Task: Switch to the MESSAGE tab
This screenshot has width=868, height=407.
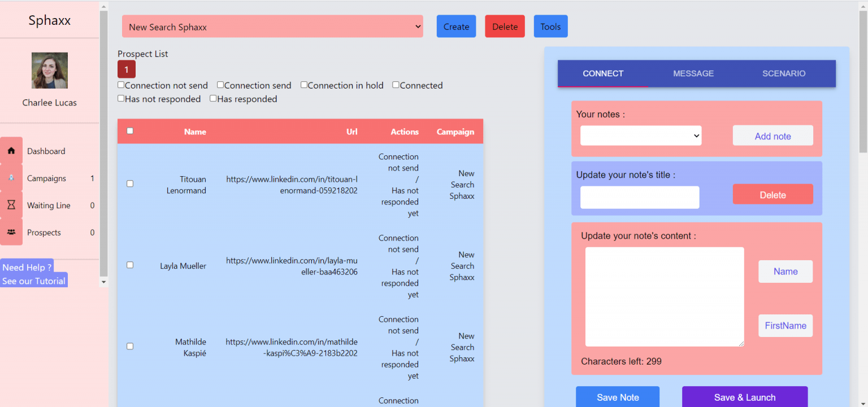Action: (693, 73)
